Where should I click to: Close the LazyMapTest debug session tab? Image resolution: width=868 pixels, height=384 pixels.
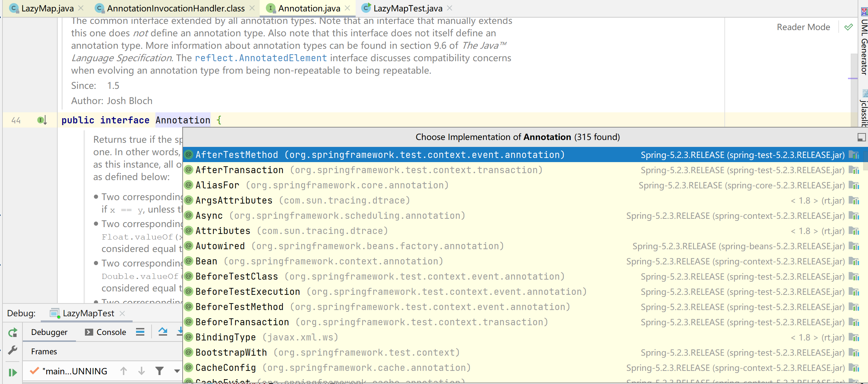click(x=122, y=313)
